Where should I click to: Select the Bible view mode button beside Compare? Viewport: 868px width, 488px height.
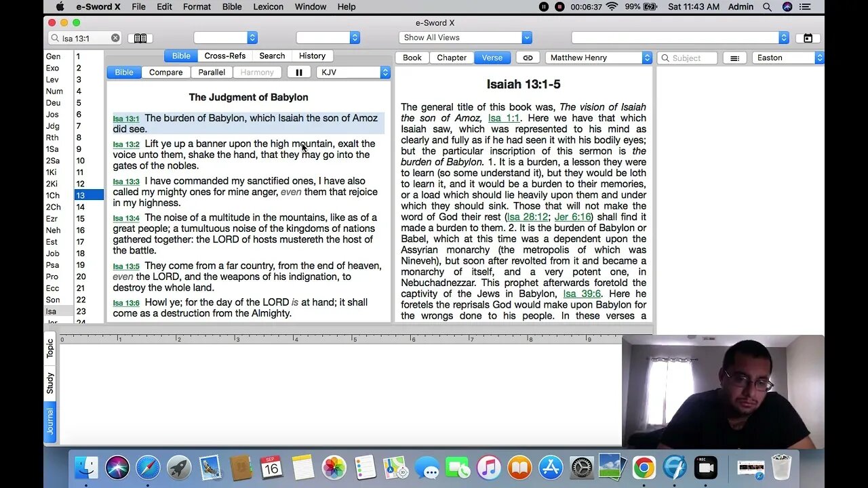coord(124,73)
